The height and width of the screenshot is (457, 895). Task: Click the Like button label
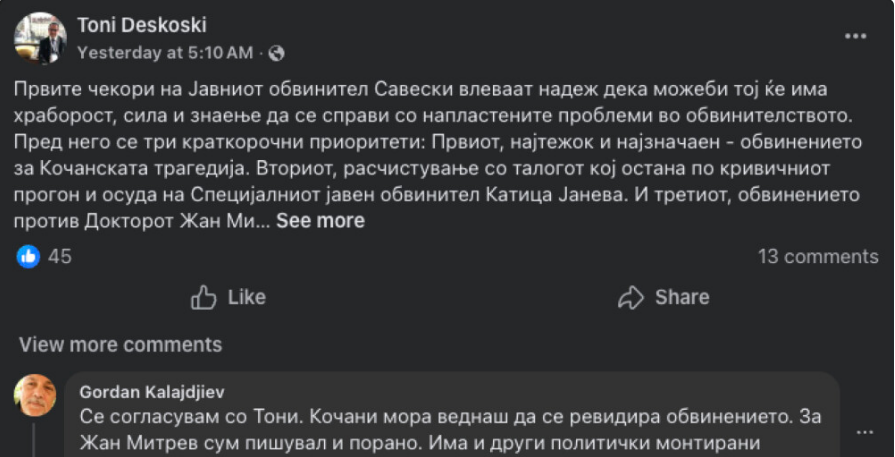pyautogui.click(x=246, y=297)
